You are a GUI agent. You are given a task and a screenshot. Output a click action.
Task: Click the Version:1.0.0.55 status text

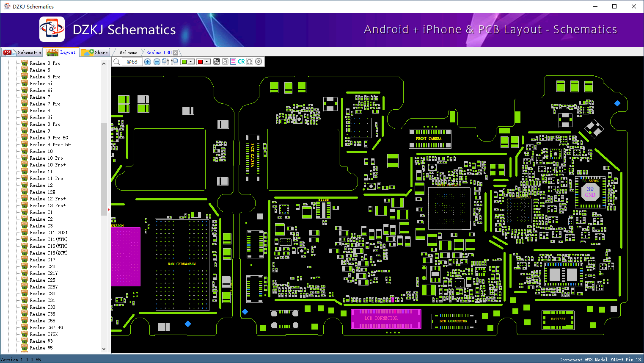click(x=21, y=360)
